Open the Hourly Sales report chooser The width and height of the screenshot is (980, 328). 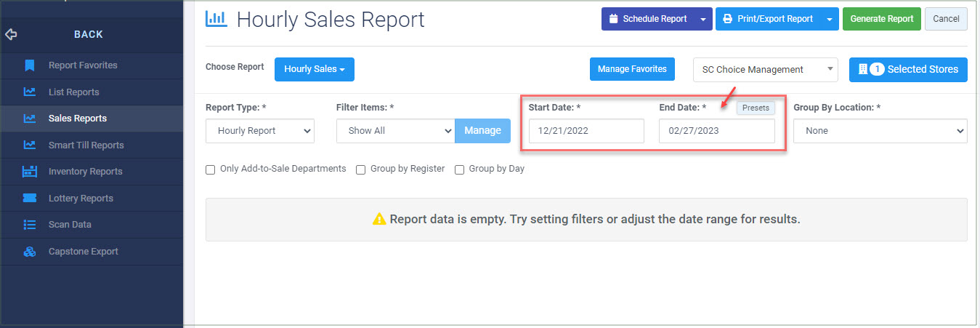314,69
